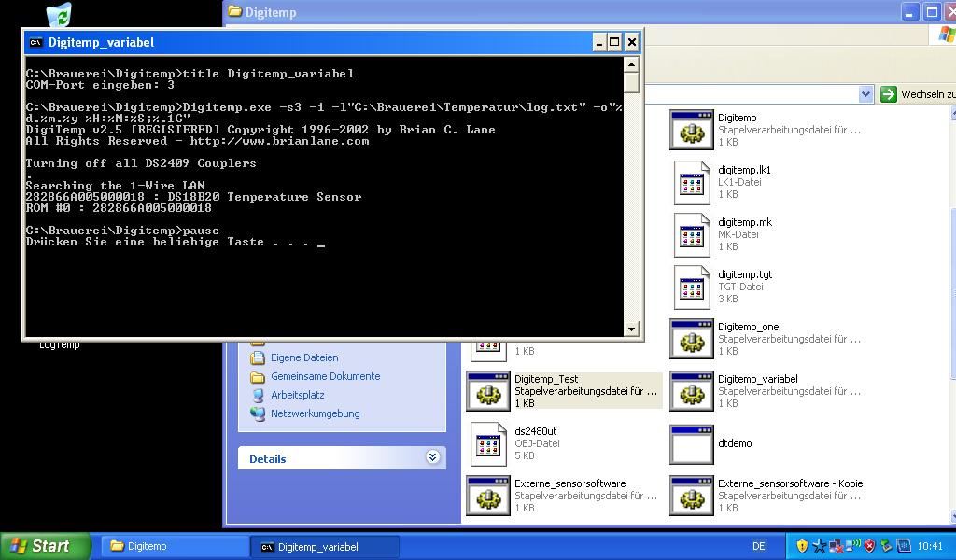Select the Externe_sensorsoftware - Kopie icon

(691, 496)
